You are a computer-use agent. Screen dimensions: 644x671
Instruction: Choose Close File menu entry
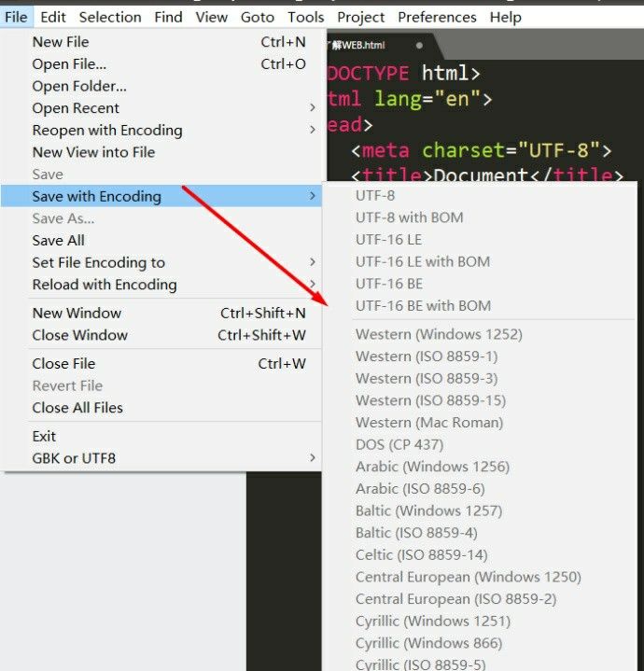click(161, 364)
